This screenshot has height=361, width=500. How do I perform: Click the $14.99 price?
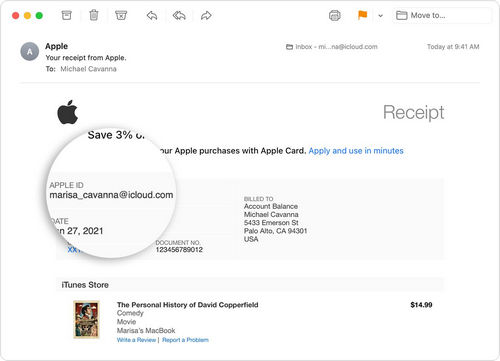(421, 305)
